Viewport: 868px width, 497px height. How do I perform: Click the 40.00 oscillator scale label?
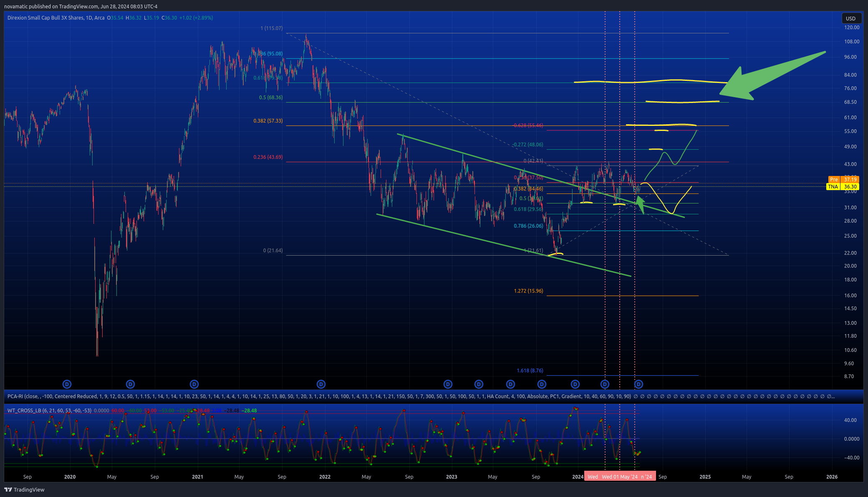tap(851, 420)
